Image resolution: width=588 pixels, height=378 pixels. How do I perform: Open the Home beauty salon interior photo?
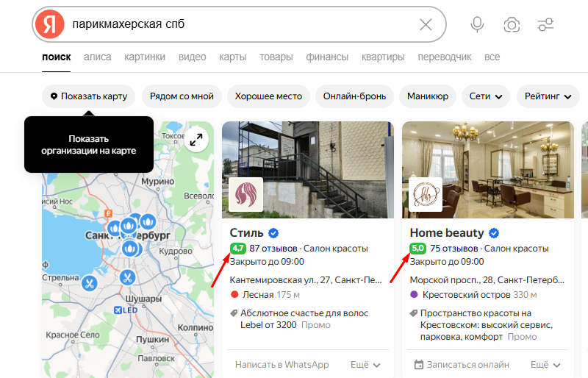pyautogui.click(x=488, y=170)
